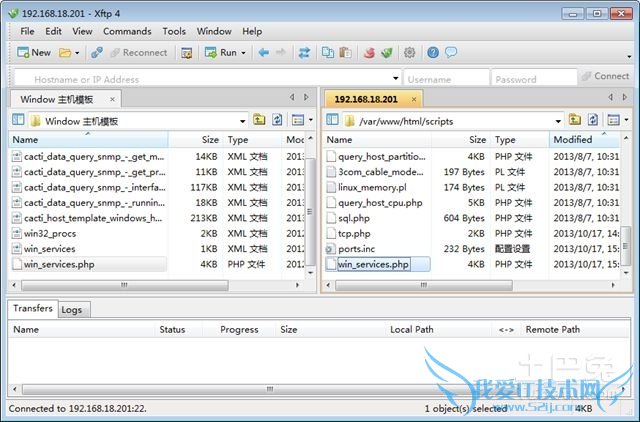
Task: Click the Run toolbar button
Action: click(221, 53)
